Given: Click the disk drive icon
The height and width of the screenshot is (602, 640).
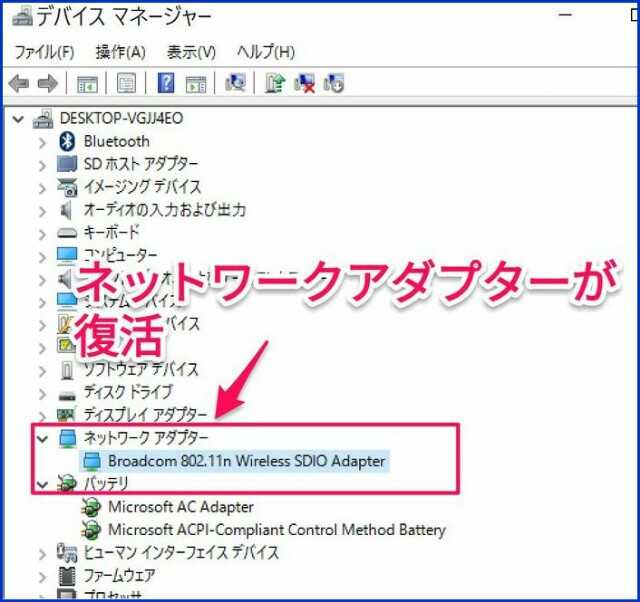Looking at the screenshot, I should coord(67,395).
